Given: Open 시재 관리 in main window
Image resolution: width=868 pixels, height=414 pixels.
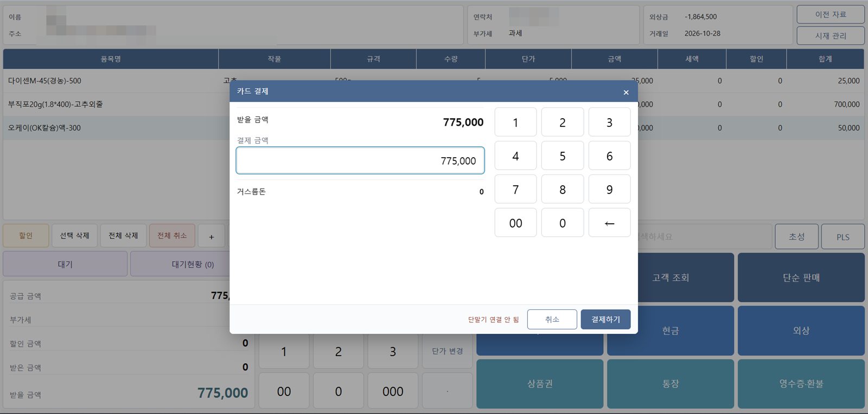Looking at the screenshot, I should (x=831, y=36).
